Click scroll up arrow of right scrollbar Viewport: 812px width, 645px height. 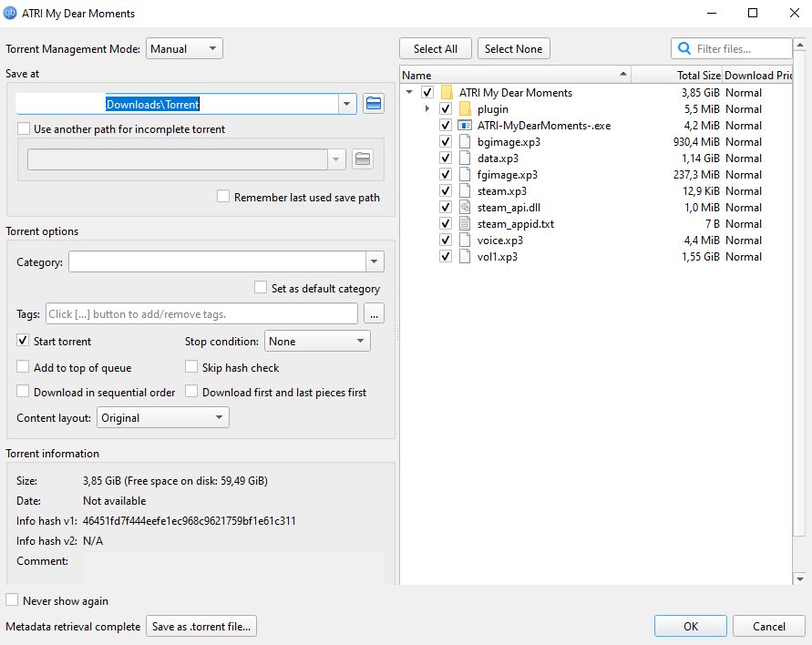799,45
